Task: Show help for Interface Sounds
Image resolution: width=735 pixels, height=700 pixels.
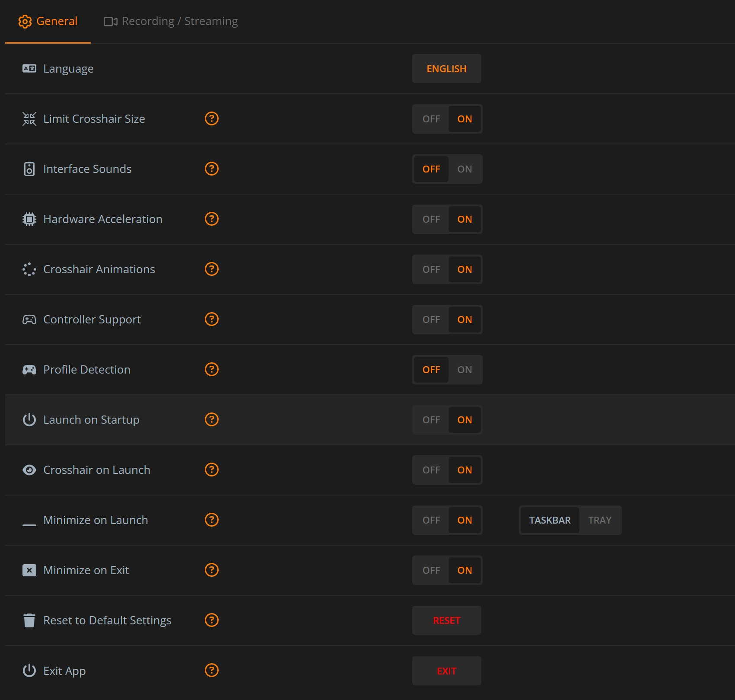Action: (212, 169)
